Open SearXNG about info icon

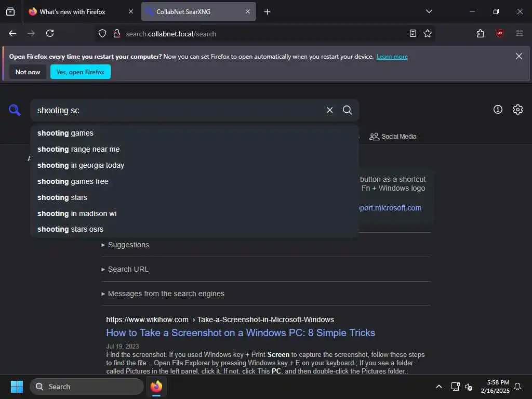coord(498,109)
